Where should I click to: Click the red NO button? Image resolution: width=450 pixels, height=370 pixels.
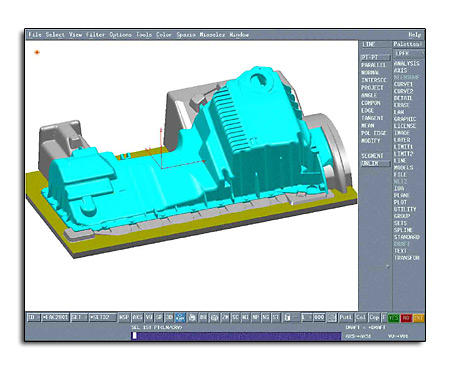(x=406, y=318)
